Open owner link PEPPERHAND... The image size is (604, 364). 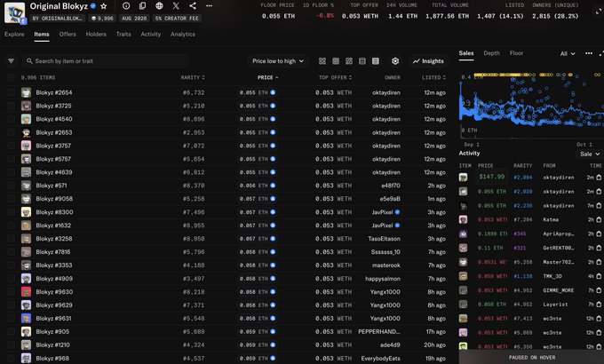tap(379, 332)
